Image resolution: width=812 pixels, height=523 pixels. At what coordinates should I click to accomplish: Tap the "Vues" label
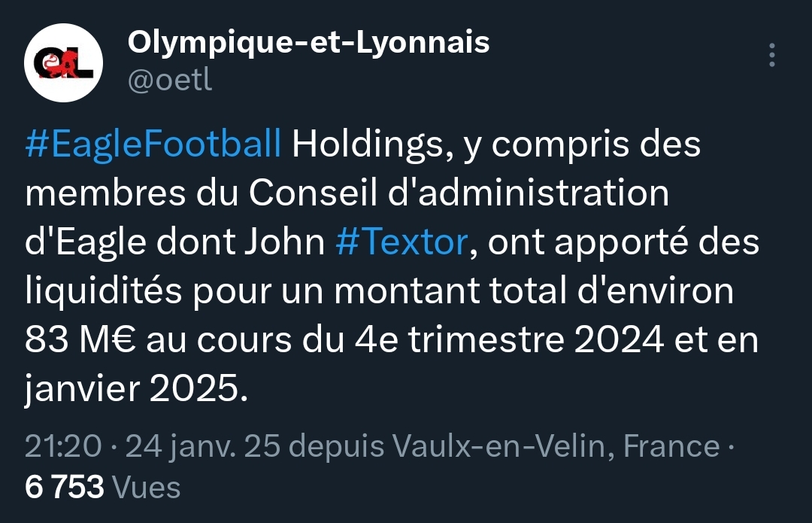146,487
